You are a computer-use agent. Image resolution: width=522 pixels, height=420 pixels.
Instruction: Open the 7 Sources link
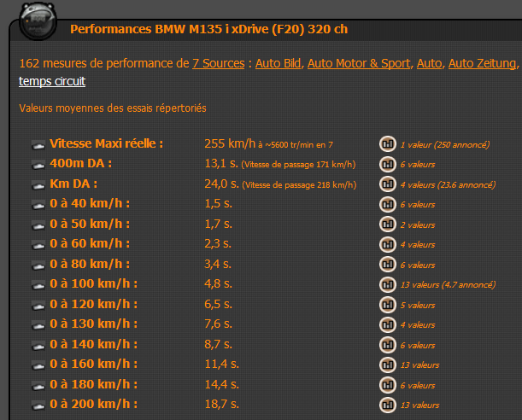point(219,63)
